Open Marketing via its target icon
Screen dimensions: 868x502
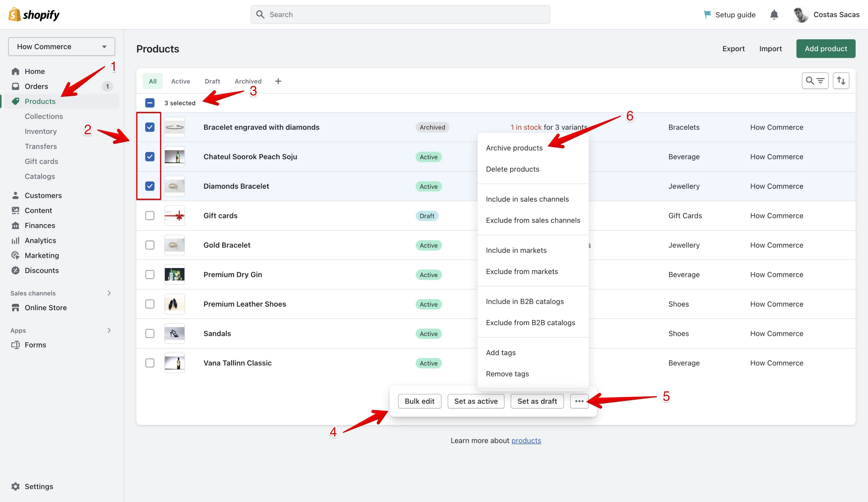tap(15, 255)
